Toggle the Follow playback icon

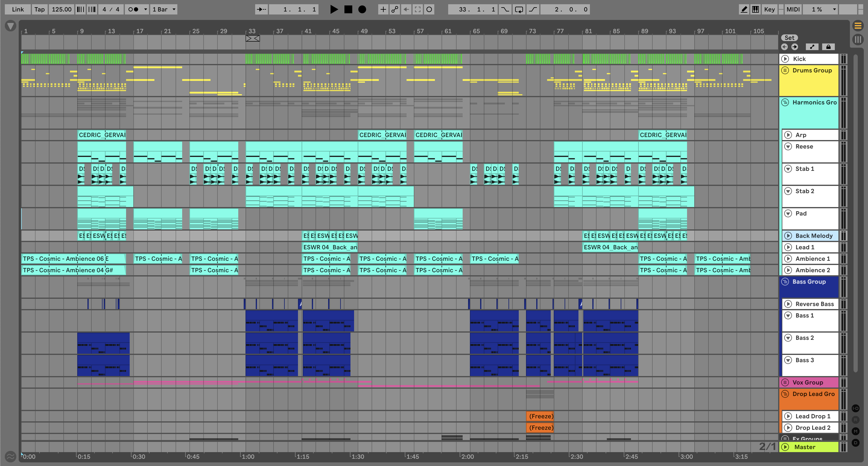point(261,9)
